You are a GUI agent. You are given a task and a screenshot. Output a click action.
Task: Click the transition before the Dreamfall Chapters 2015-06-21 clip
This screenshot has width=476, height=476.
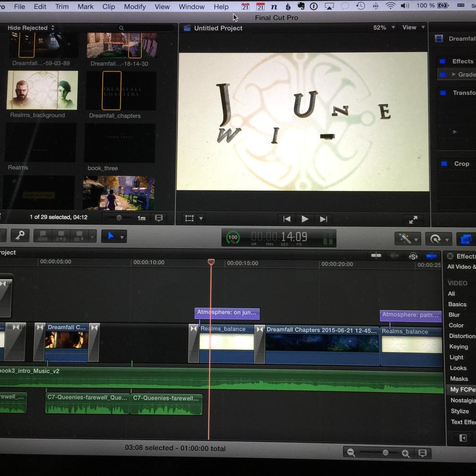tap(260, 344)
